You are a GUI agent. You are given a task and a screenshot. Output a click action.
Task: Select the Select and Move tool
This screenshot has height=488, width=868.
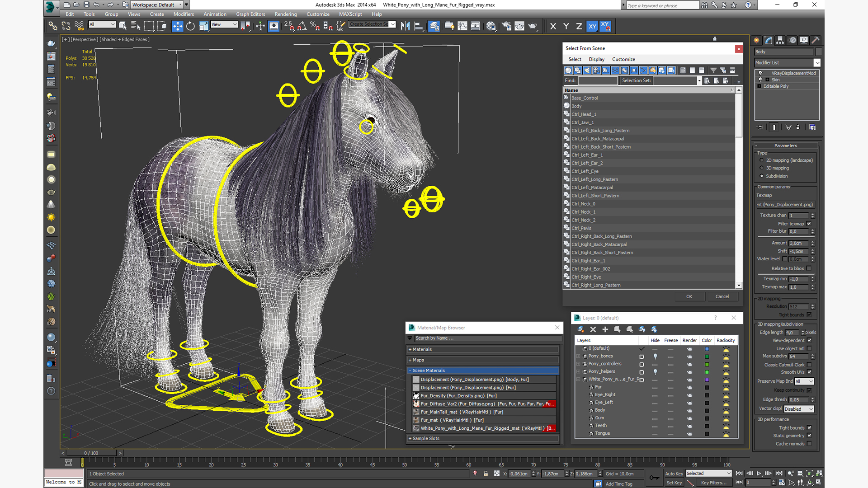click(x=177, y=26)
